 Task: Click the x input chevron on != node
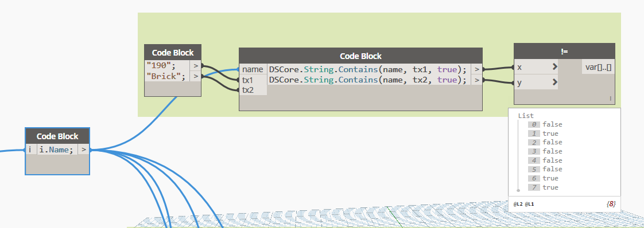pyautogui.click(x=555, y=67)
